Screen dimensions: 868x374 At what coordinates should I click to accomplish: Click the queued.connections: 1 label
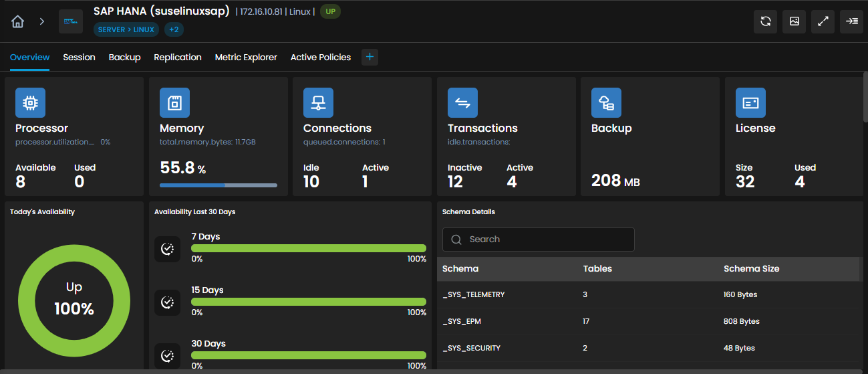click(x=344, y=142)
